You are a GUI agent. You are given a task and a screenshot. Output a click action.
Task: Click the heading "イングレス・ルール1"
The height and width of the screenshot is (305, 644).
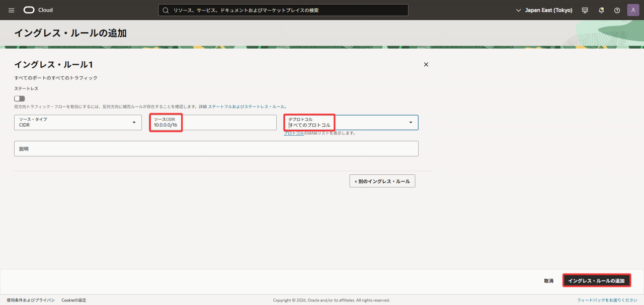[53, 65]
